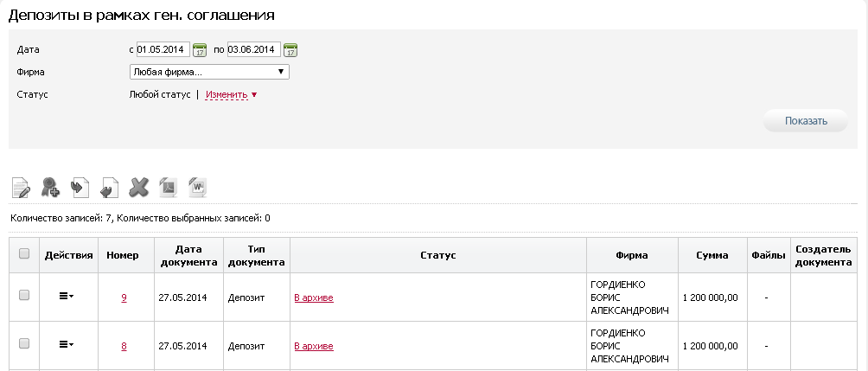Open calendar for end date 03.06.2014
The height and width of the screenshot is (371, 868).
point(290,50)
